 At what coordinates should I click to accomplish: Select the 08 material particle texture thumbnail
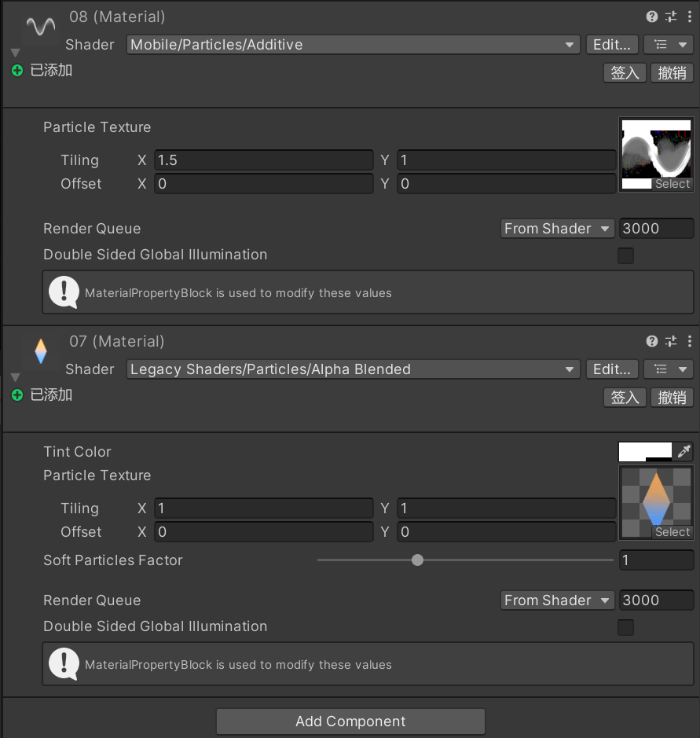tap(656, 154)
